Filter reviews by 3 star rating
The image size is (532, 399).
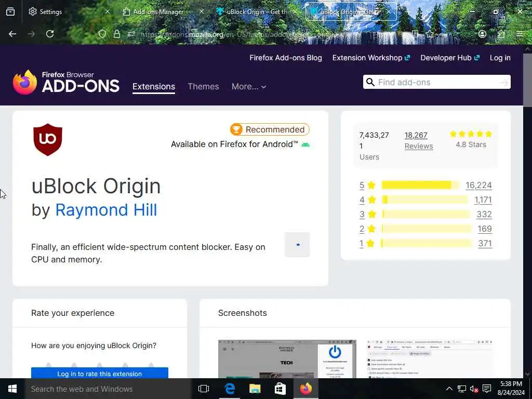368,215
